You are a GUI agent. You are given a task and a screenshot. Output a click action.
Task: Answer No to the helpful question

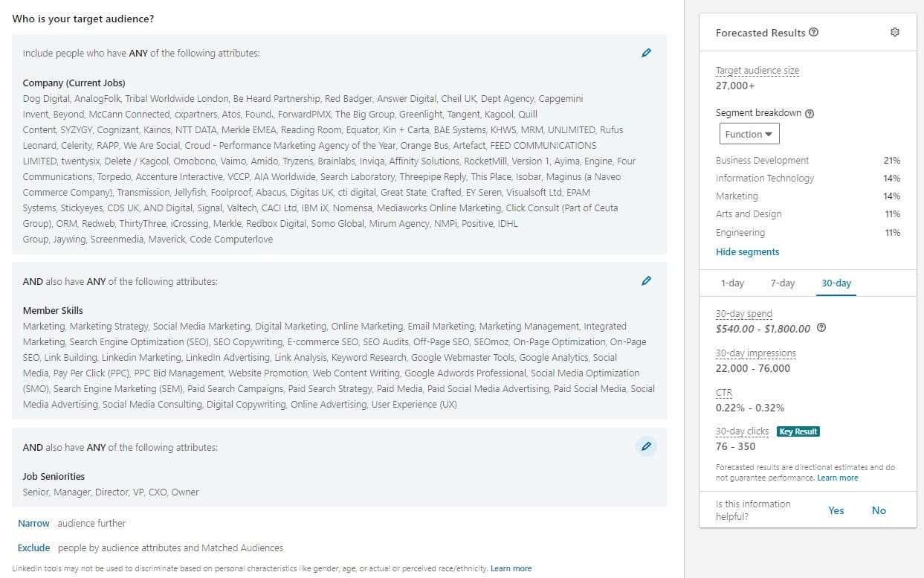point(879,510)
